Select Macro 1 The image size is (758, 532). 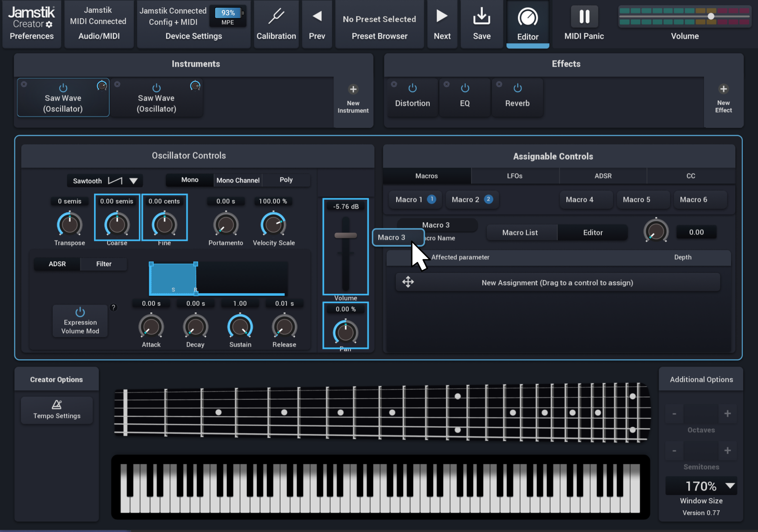pyautogui.click(x=415, y=200)
